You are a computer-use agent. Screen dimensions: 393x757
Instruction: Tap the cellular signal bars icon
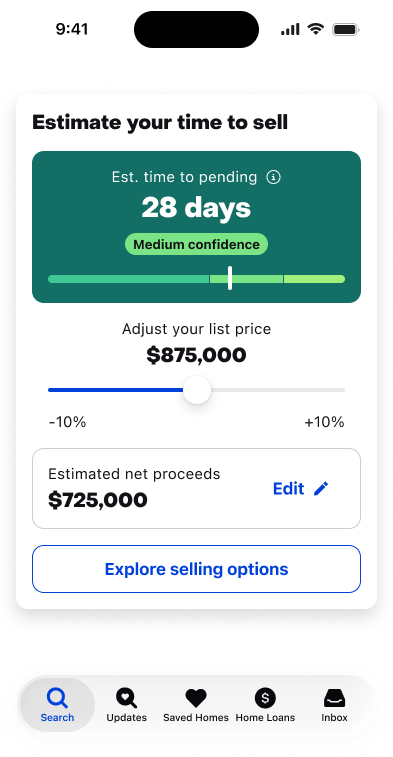point(290,30)
